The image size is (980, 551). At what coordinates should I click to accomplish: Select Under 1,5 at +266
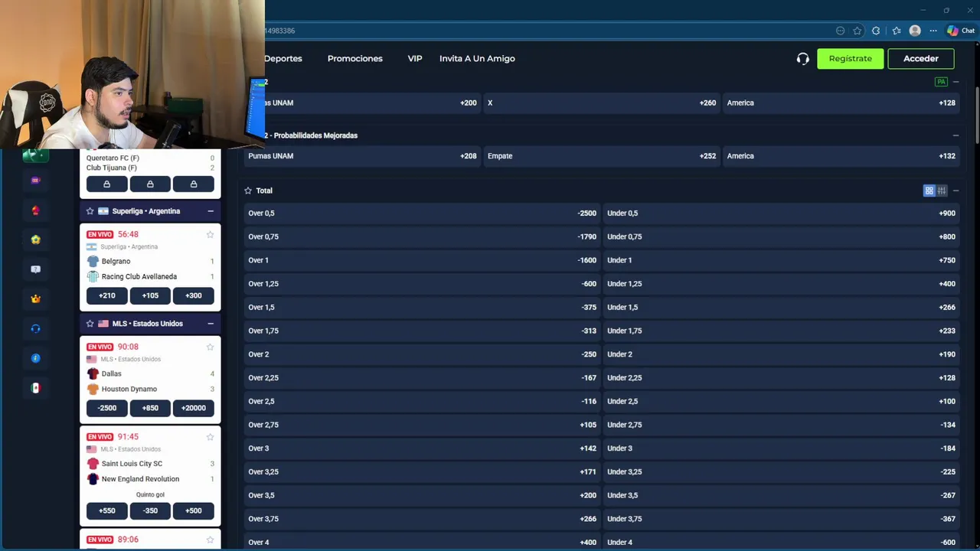click(781, 307)
